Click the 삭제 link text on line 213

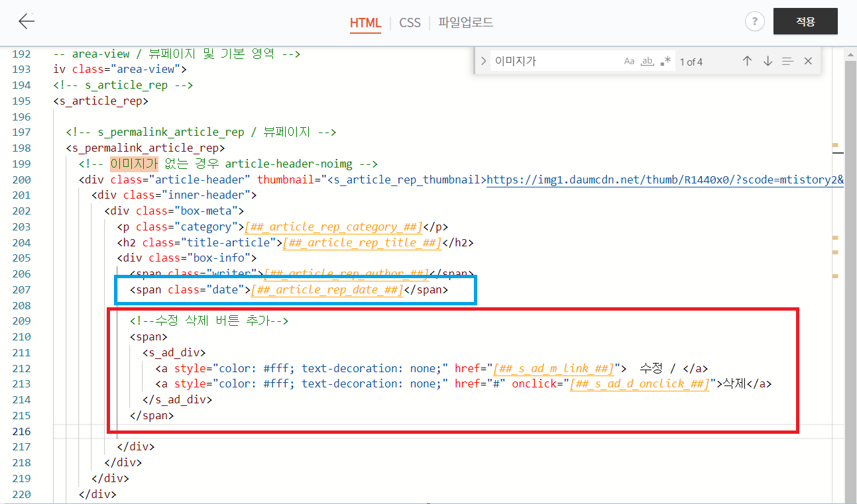(x=735, y=383)
